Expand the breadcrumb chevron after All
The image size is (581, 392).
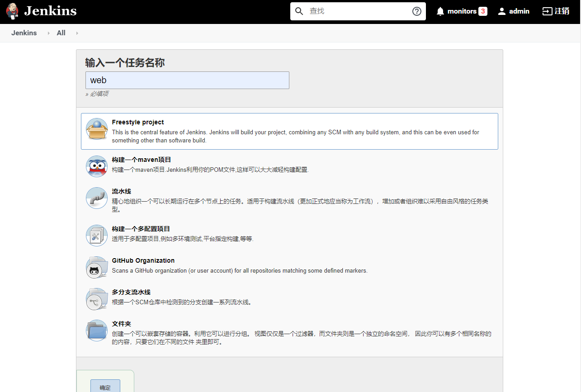pos(77,33)
